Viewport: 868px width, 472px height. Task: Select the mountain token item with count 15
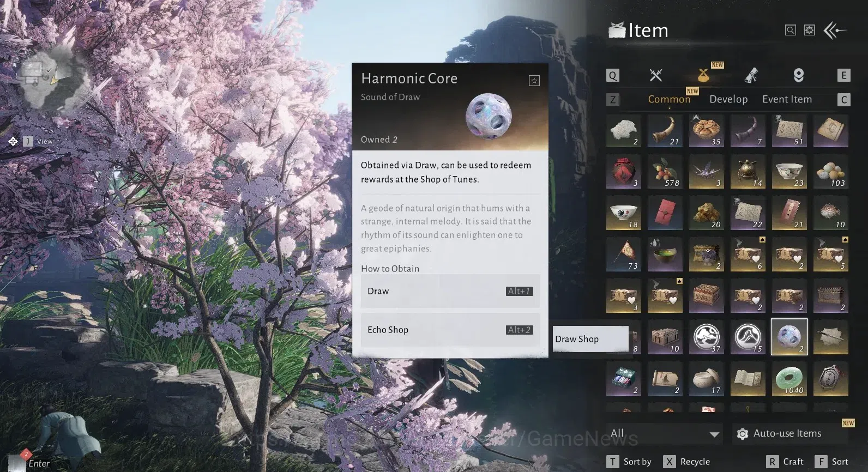748,337
